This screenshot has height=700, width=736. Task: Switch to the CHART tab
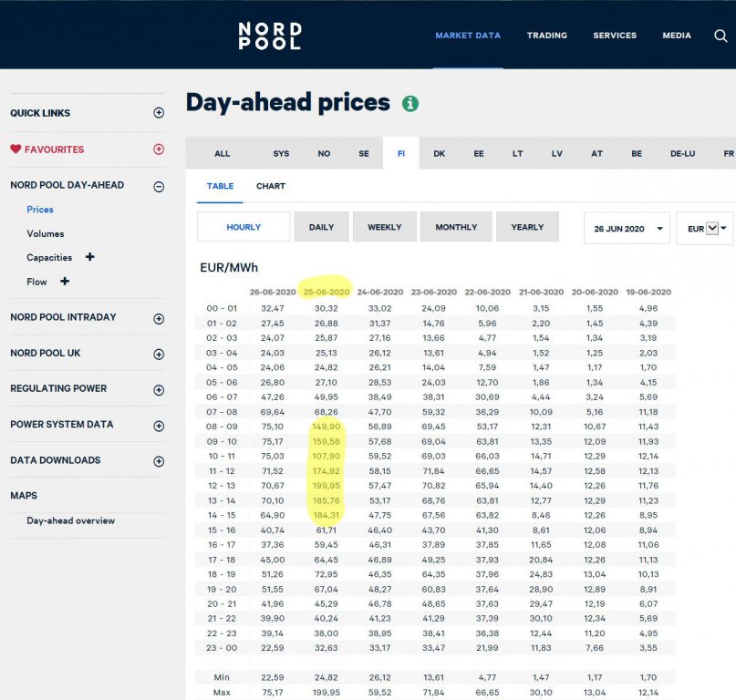coord(271,186)
